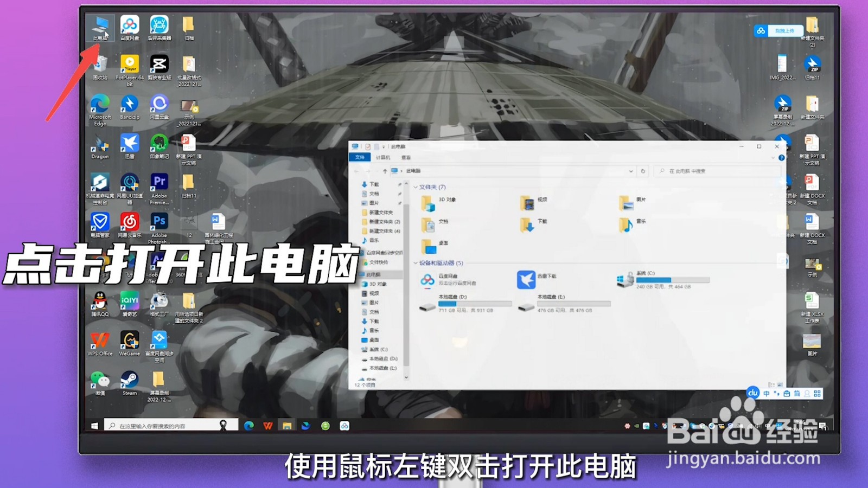
Task: Select the Bandizip desktop shortcut
Action: pos(130,107)
